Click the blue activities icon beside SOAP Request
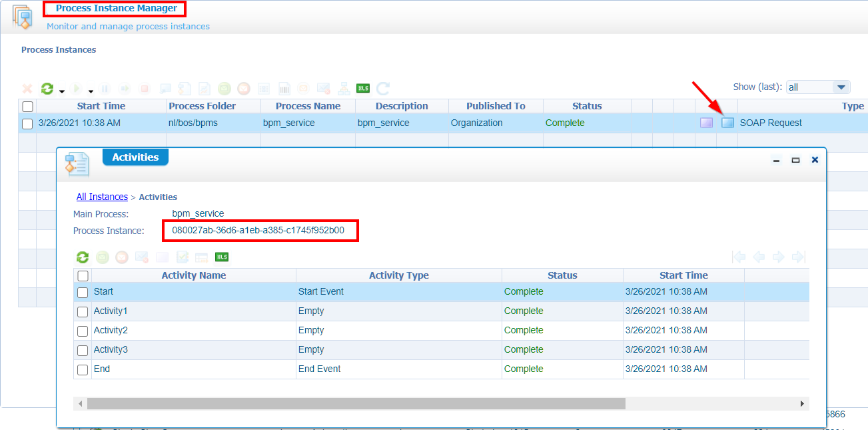This screenshot has width=868, height=430. (x=727, y=123)
